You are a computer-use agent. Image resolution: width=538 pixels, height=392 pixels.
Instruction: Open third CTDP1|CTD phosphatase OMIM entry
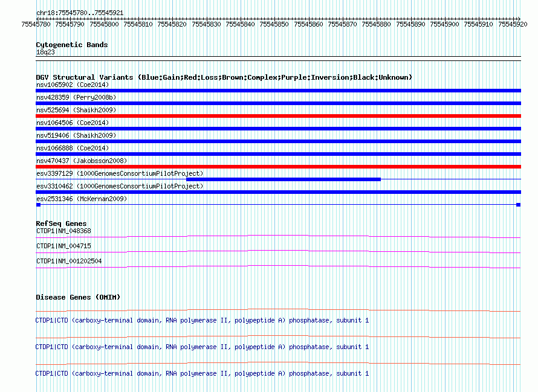click(202, 373)
